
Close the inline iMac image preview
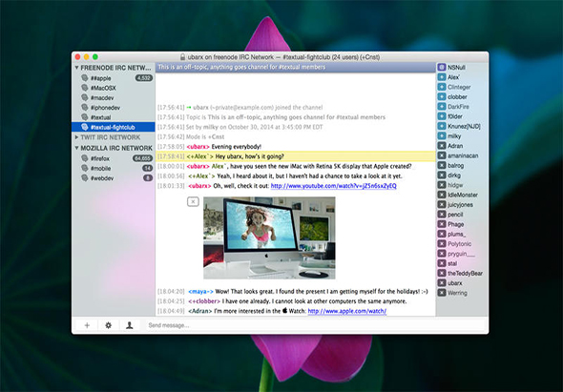coord(193,202)
